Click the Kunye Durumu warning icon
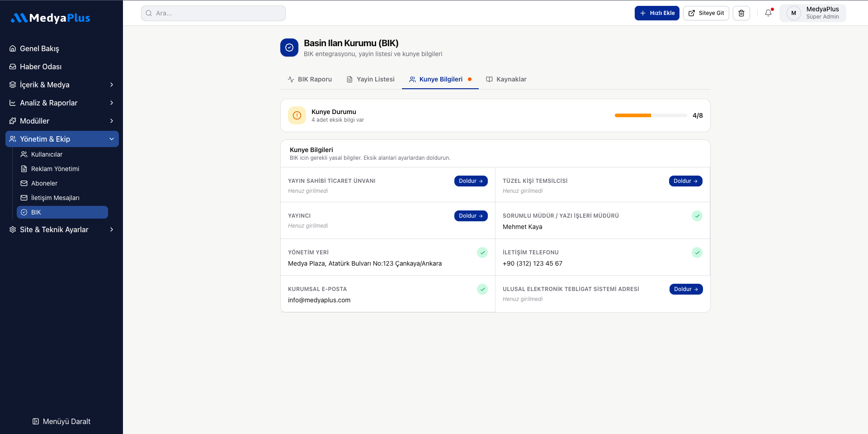This screenshot has height=434, width=868. (297, 115)
